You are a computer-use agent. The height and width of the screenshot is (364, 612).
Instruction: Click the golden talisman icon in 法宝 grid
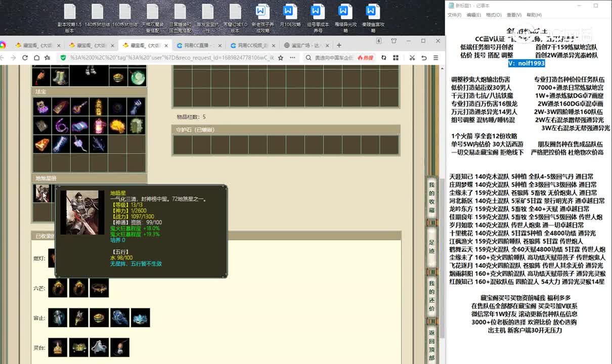[x=99, y=107]
